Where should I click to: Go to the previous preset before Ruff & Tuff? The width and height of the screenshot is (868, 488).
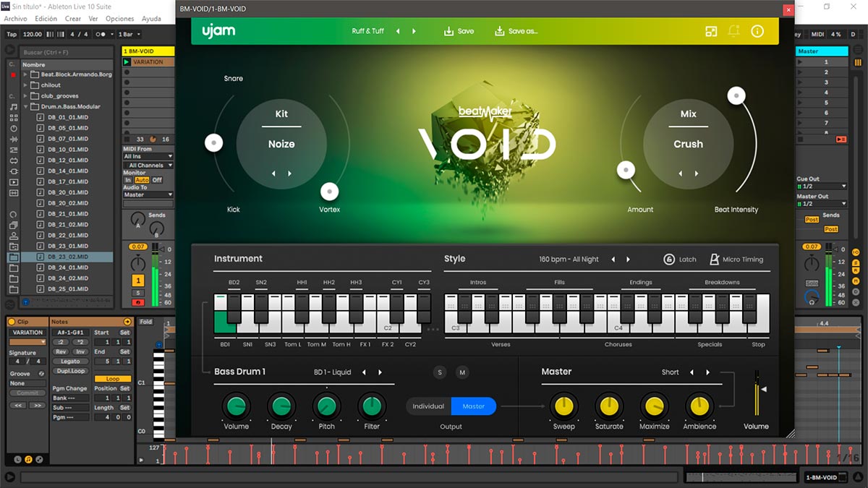tap(398, 31)
